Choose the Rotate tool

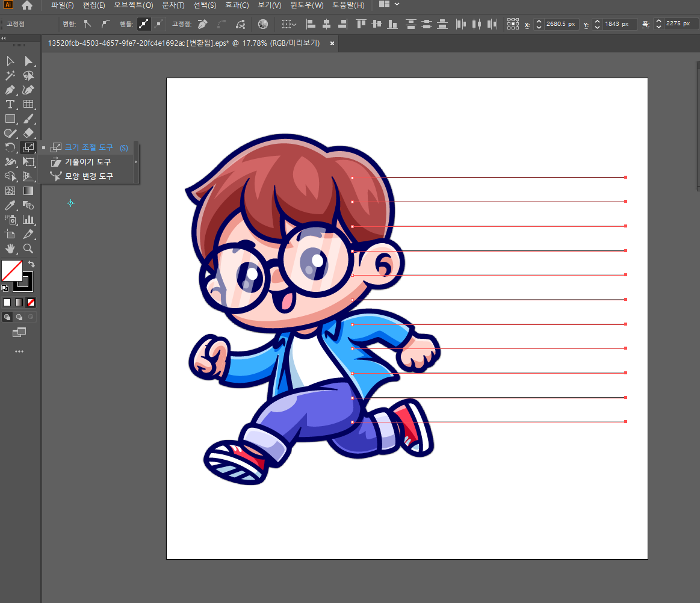pos(10,147)
